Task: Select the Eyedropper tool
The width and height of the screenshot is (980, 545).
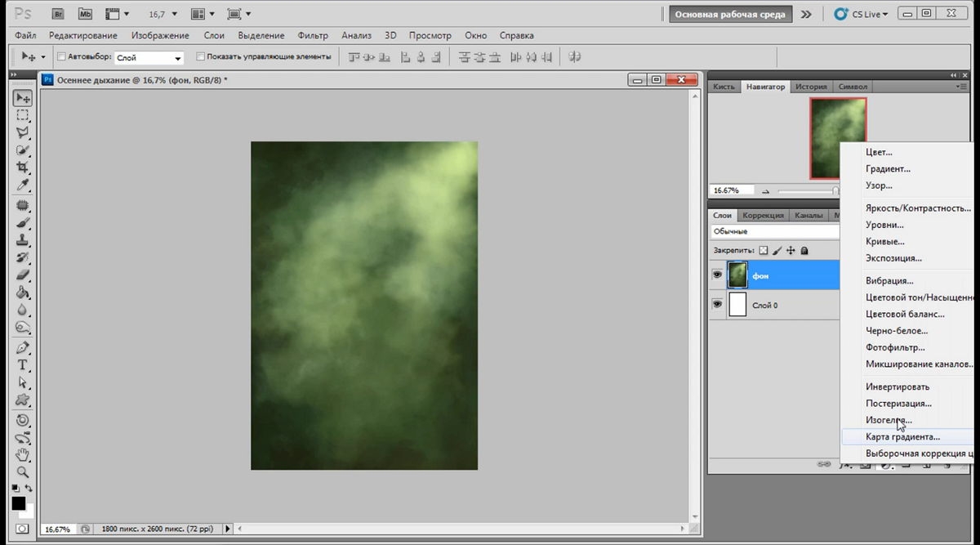Action: point(22,185)
